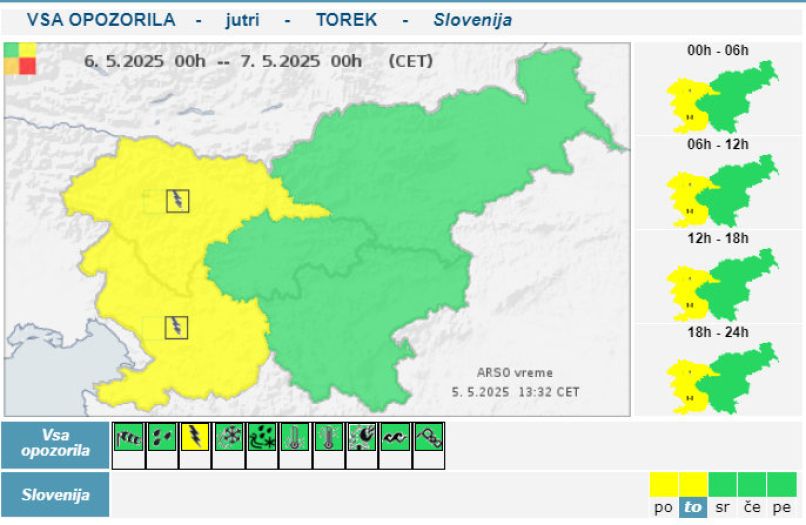Image resolution: width=806 pixels, height=525 pixels.
Task: Click the 'Vsa opozorila' blue button
Action: [x=55, y=444]
